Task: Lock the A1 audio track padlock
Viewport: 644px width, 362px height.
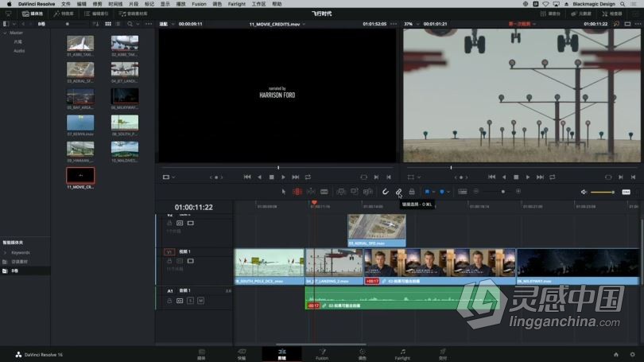Action: point(169,301)
